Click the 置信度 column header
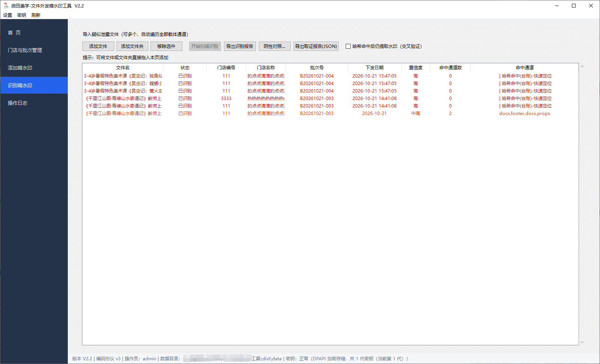 (x=416, y=68)
